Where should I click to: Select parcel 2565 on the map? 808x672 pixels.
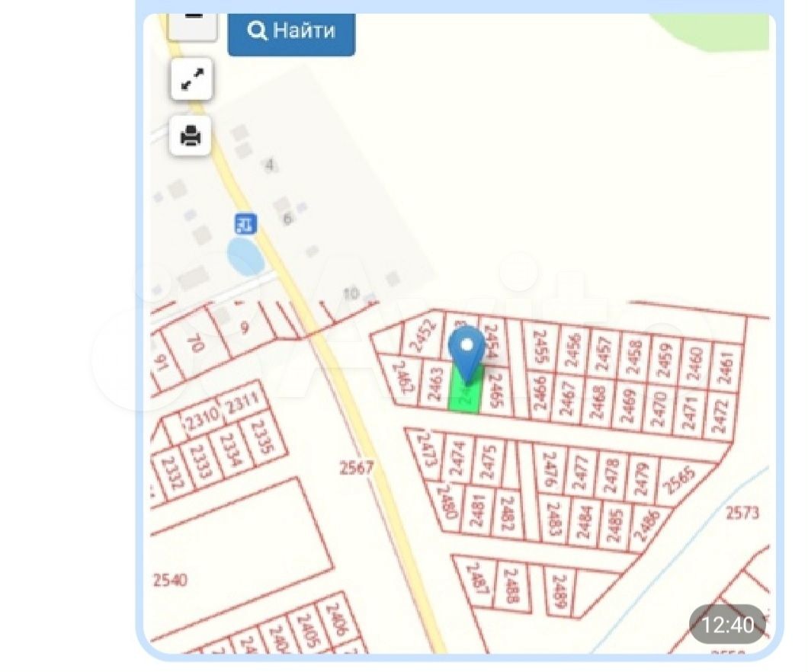681,480
